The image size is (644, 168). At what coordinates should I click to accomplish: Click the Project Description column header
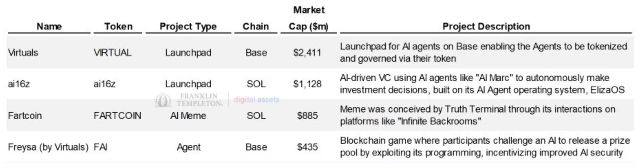tap(486, 27)
